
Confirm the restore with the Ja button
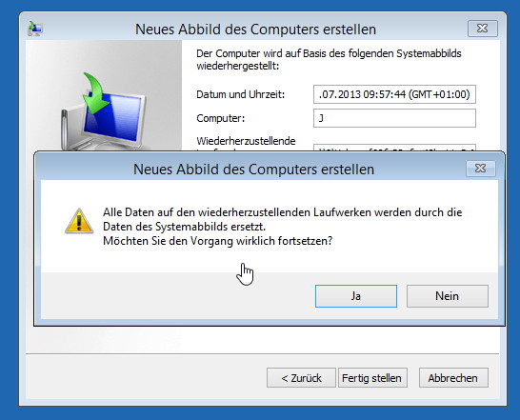[x=356, y=296]
